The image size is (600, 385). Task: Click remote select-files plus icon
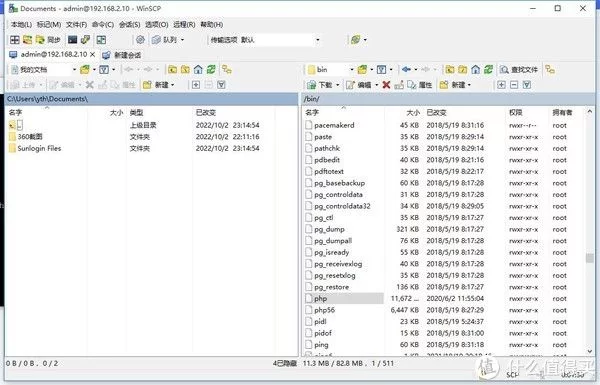point(501,85)
